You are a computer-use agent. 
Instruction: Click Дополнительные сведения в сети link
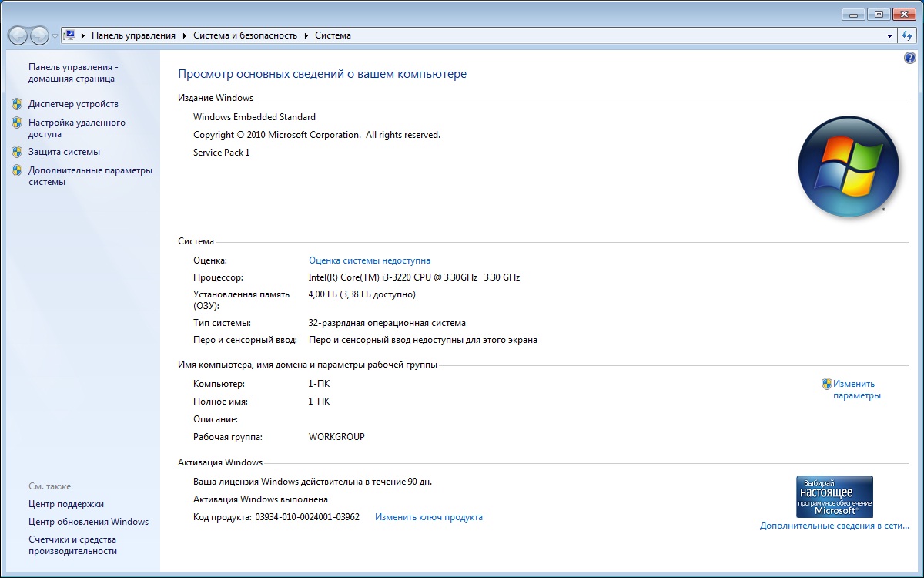(834, 526)
